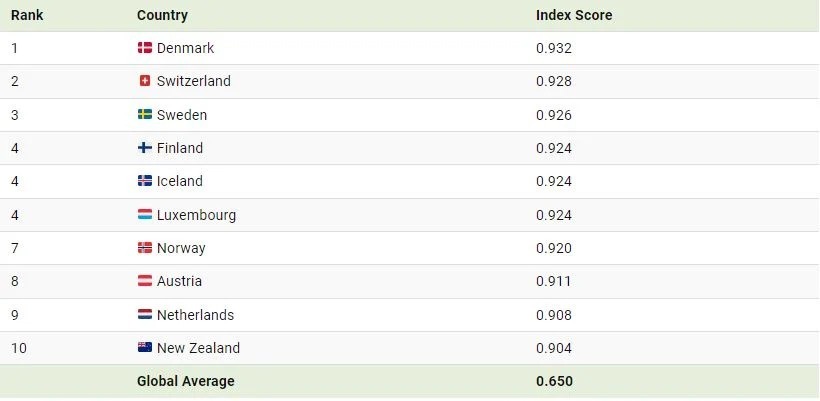Click the New Zealand flag icon
The width and height of the screenshot is (820, 401).
click(145, 348)
